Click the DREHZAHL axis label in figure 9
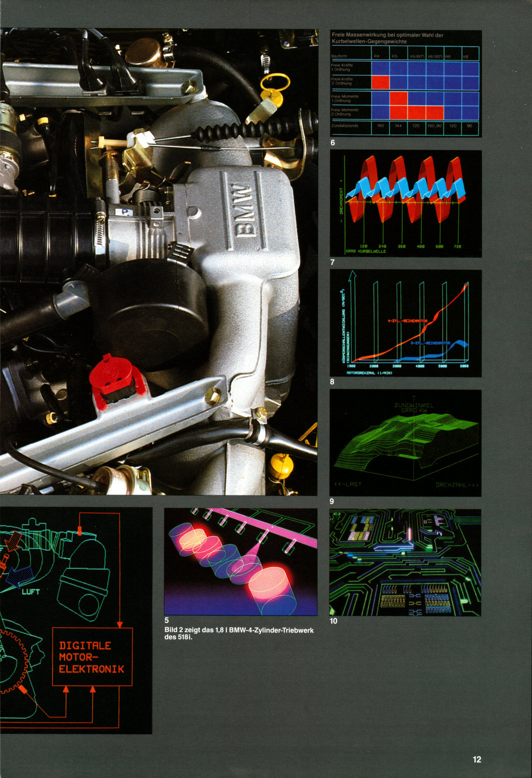Screen dimensions: 532x778 [x=457, y=485]
